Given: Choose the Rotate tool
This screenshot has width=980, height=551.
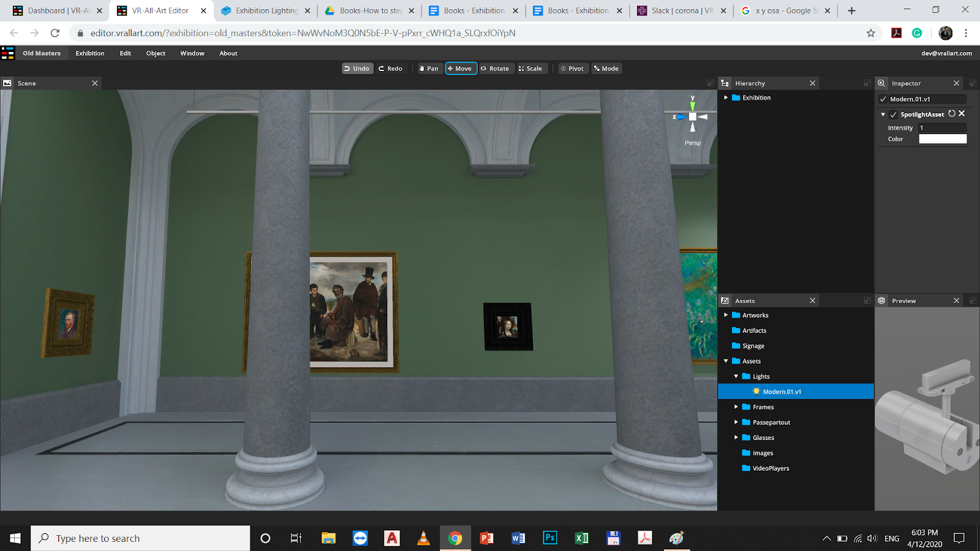Looking at the screenshot, I should click(496, 69).
